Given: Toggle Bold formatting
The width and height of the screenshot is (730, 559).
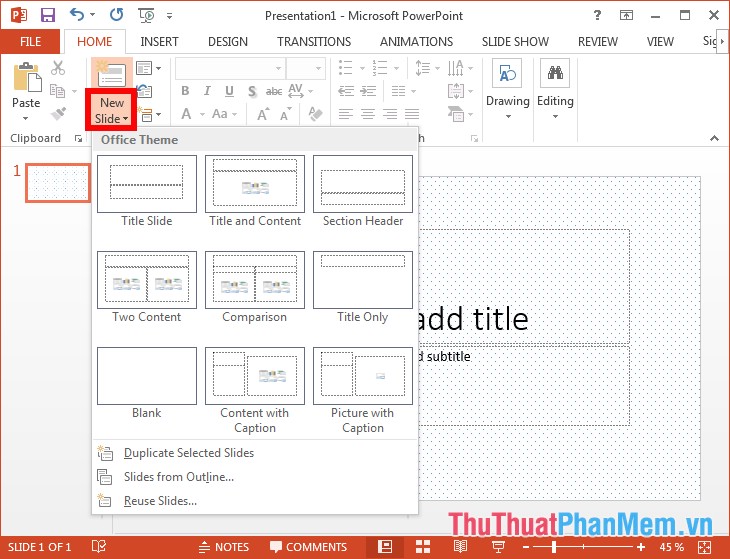Looking at the screenshot, I should 185,91.
